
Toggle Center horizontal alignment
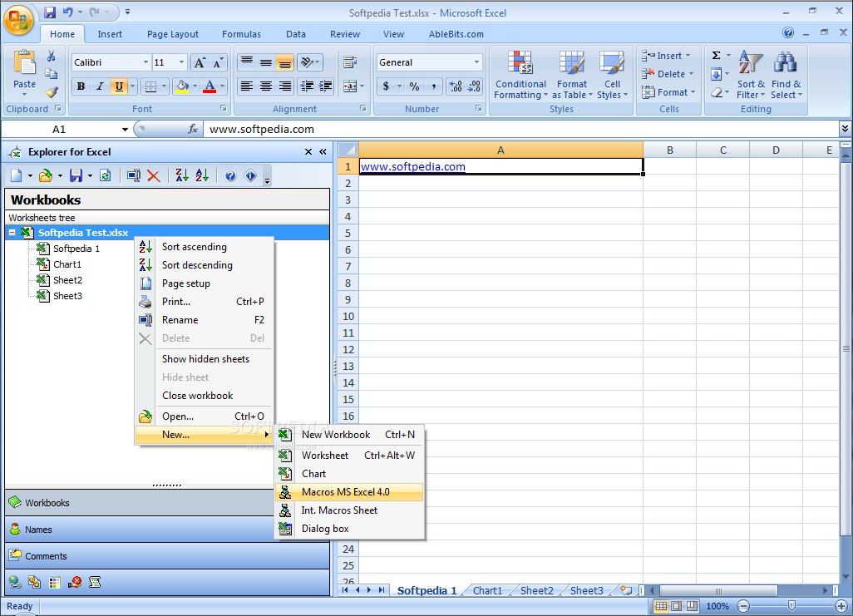pyautogui.click(x=265, y=86)
